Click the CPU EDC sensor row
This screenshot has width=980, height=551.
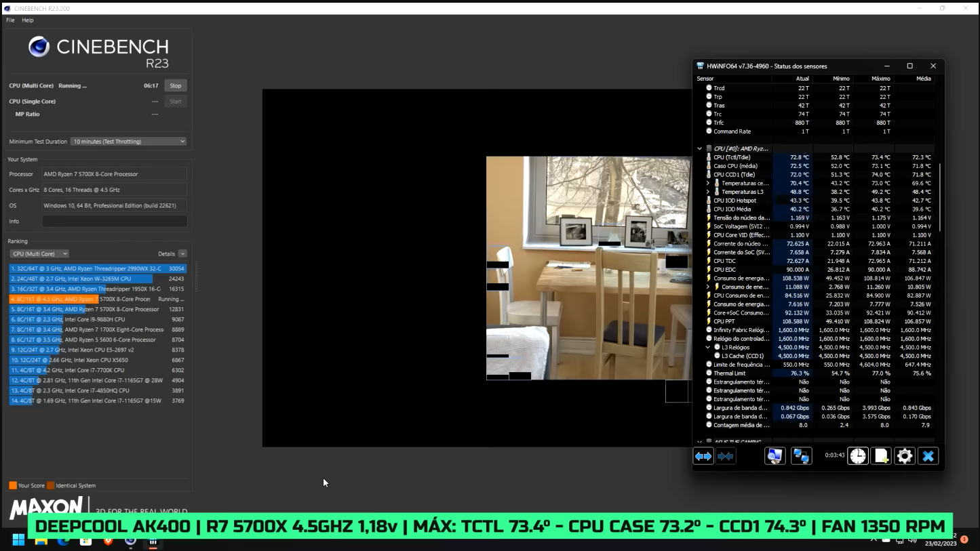tap(815, 270)
